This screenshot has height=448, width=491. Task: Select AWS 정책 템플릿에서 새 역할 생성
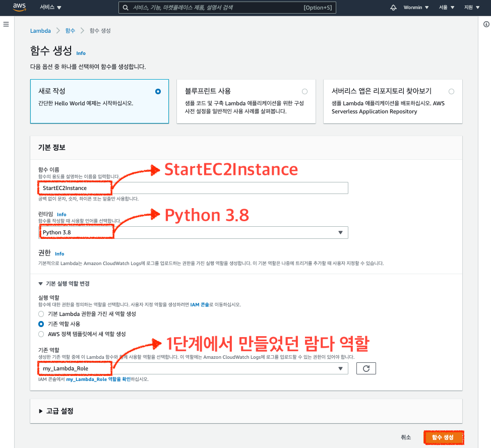(x=41, y=334)
